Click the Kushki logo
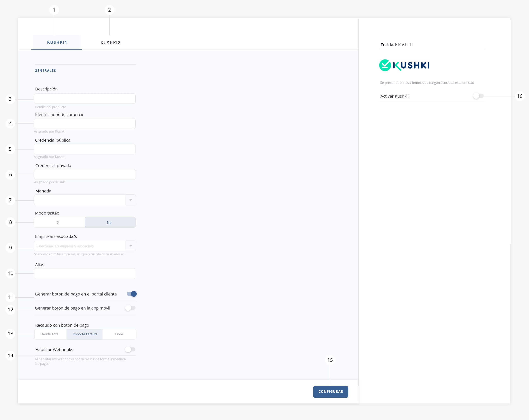 pos(404,65)
